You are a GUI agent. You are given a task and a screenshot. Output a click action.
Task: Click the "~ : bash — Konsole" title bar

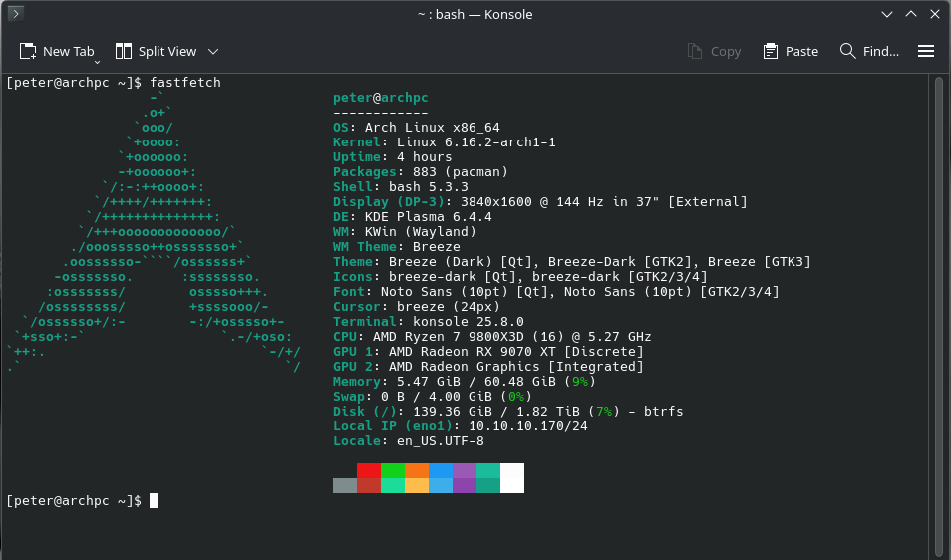click(475, 14)
